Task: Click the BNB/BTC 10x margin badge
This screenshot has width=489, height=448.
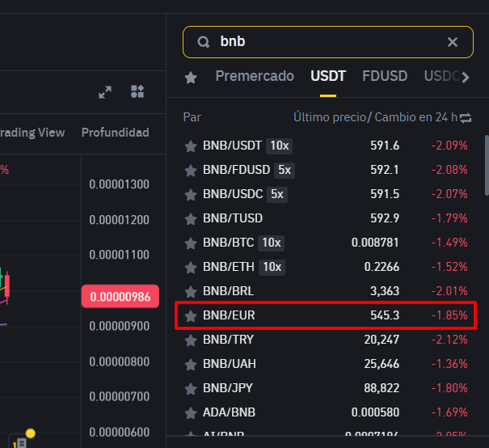Action: pyautogui.click(x=271, y=243)
